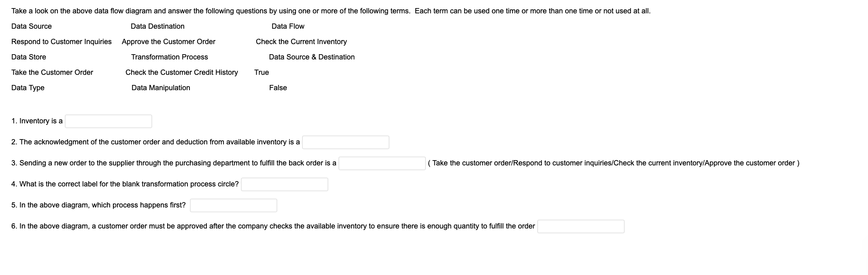
Task: Select the term Data Source
Action: (x=31, y=26)
